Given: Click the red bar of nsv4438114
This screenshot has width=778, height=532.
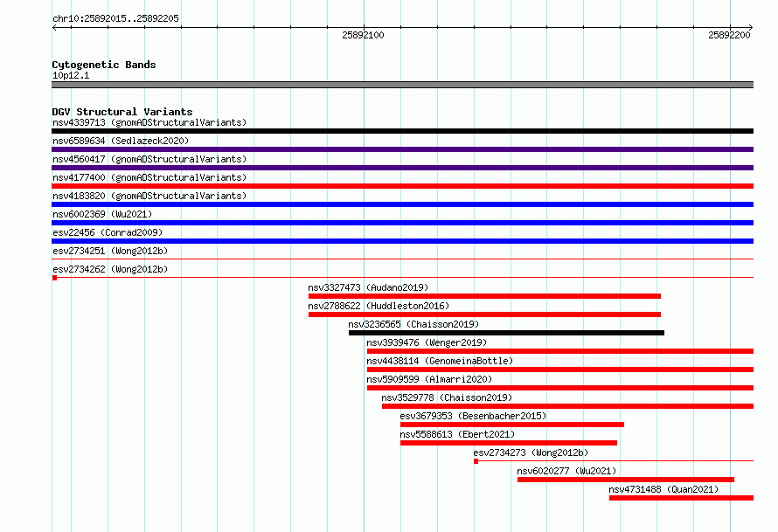Looking at the screenshot, I should click(x=560, y=370).
